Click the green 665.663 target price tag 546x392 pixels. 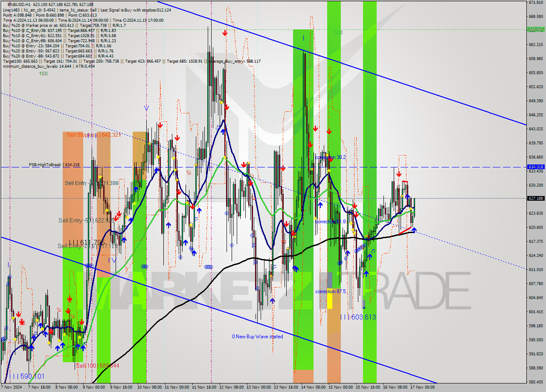pos(536,29)
